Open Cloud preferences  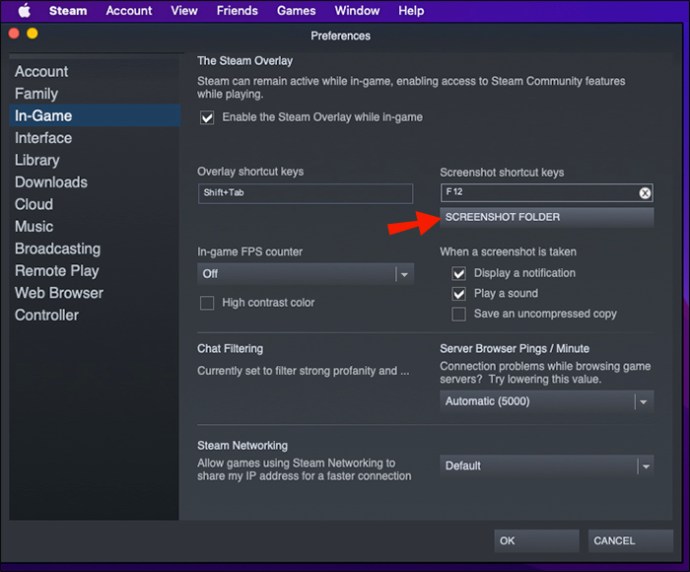tap(95, 204)
